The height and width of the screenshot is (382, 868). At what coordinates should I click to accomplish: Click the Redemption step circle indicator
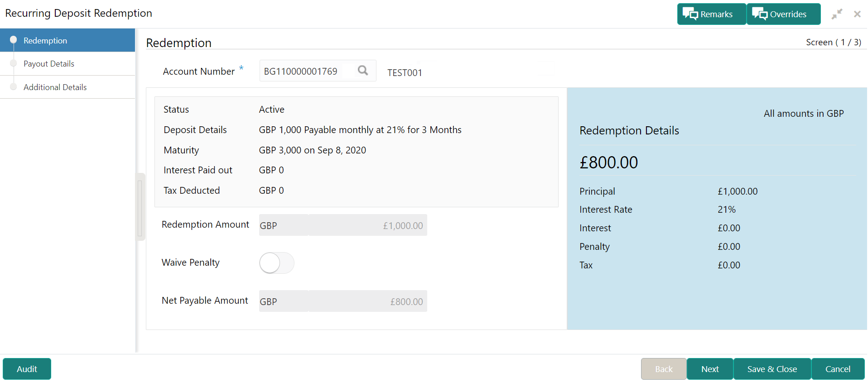(13, 40)
